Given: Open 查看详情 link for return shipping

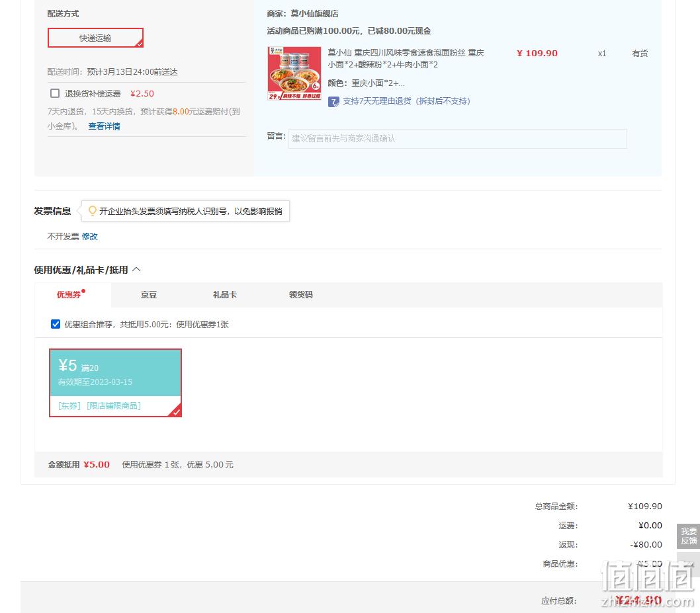Looking at the screenshot, I should pos(104,126).
